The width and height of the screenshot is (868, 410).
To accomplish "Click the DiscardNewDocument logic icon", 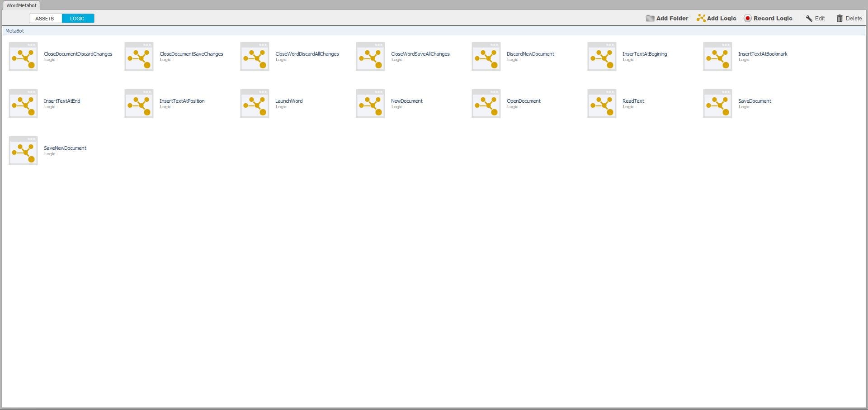I will click(x=486, y=57).
